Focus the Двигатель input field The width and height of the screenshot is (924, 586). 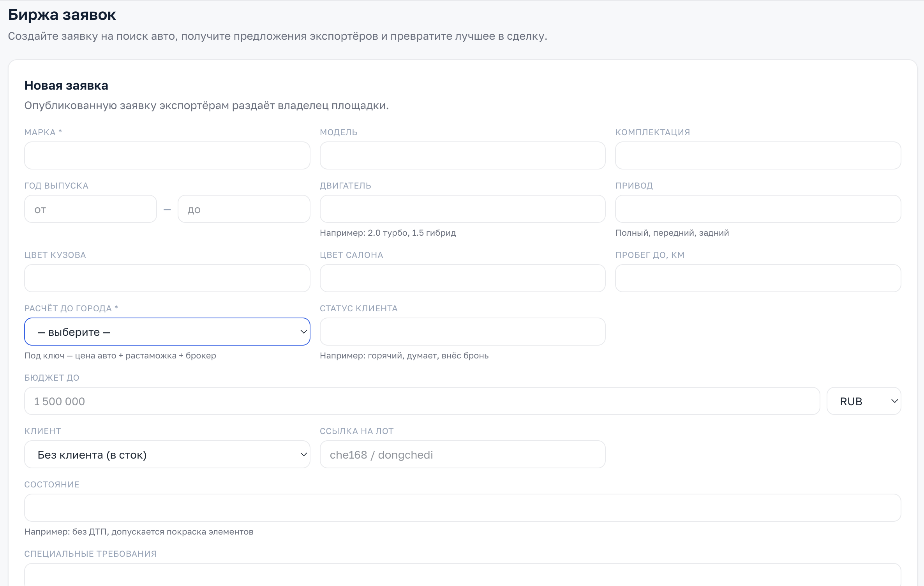462,209
